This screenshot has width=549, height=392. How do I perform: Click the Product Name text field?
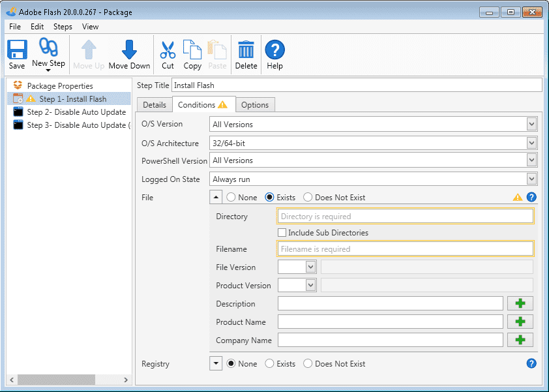(391, 322)
